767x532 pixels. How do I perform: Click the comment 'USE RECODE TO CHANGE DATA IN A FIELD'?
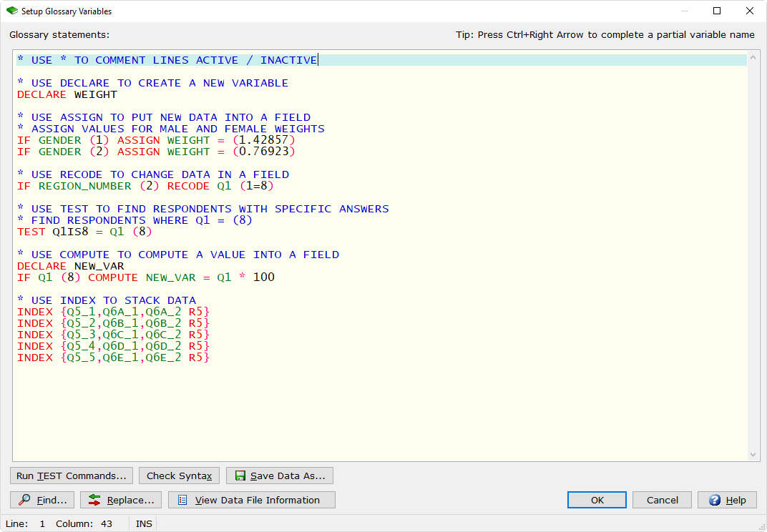point(153,174)
